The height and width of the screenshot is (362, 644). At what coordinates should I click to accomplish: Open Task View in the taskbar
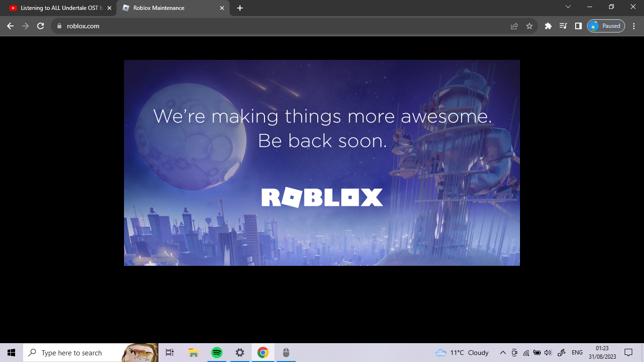[x=170, y=353]
